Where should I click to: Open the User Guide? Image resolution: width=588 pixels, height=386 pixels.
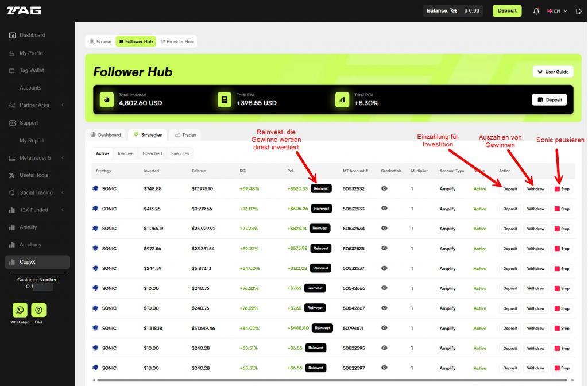click(x=553, y=72)
